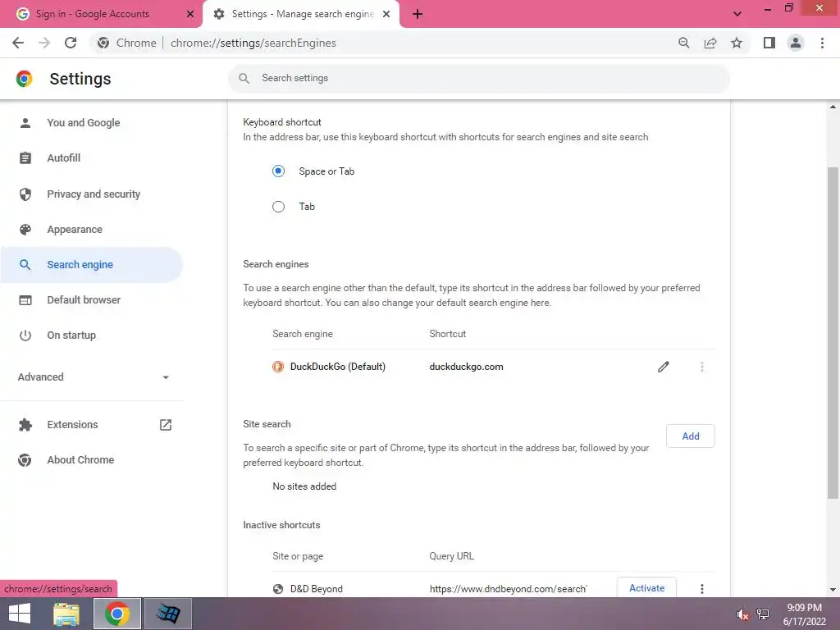
Task: Click the page vertical scrollbar thumb
Action: (x=833, y=333)
